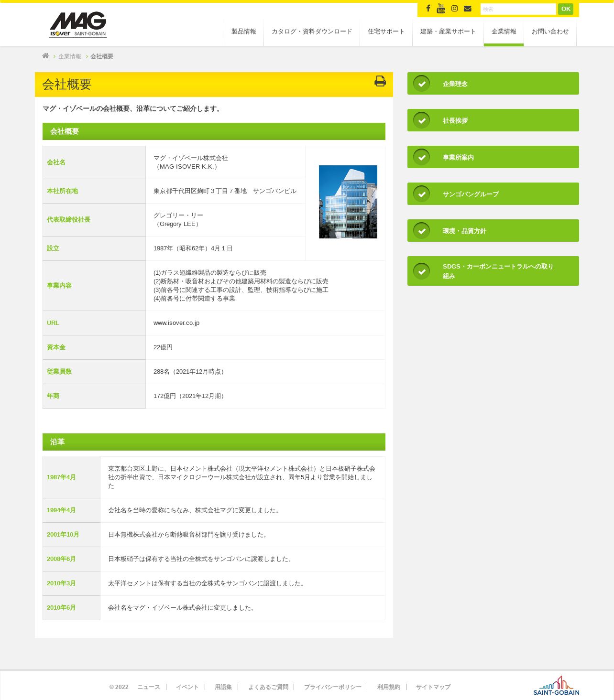Click the www.isover.co.jp URL text
The height and width of the screenshot is (700, 614).
click(176, 323)
